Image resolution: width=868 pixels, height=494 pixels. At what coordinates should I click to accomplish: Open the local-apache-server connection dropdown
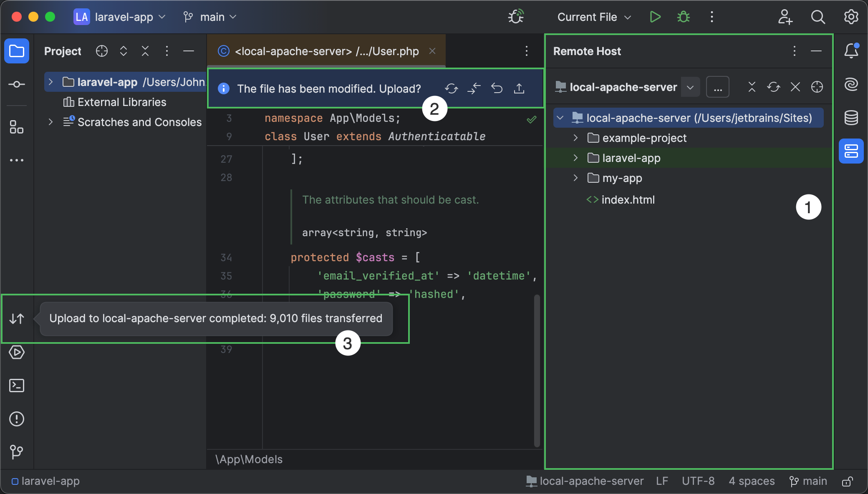tap(690, 87)
